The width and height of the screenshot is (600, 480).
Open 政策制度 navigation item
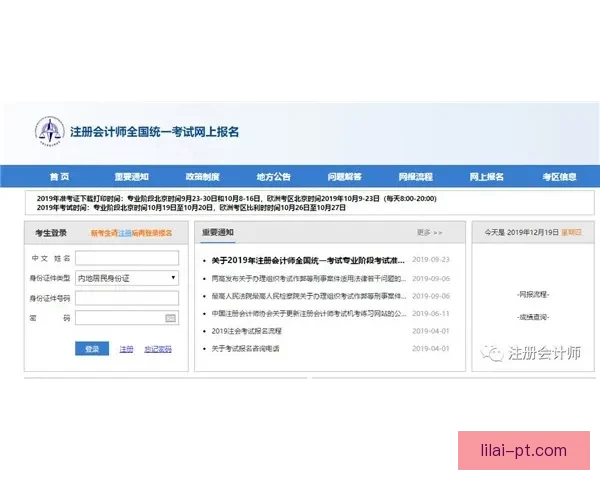point(202,176)
